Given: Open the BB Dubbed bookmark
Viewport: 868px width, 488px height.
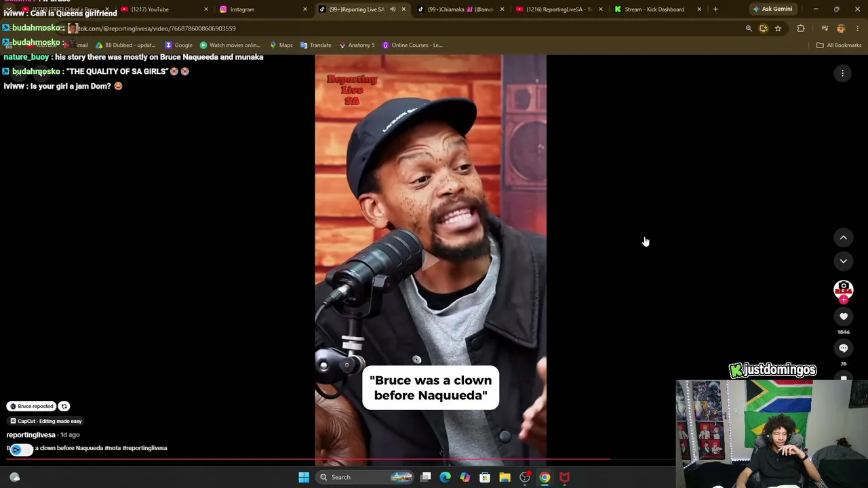Looking at the screenshot, I should pyautogui.click(x=125, y=45).
